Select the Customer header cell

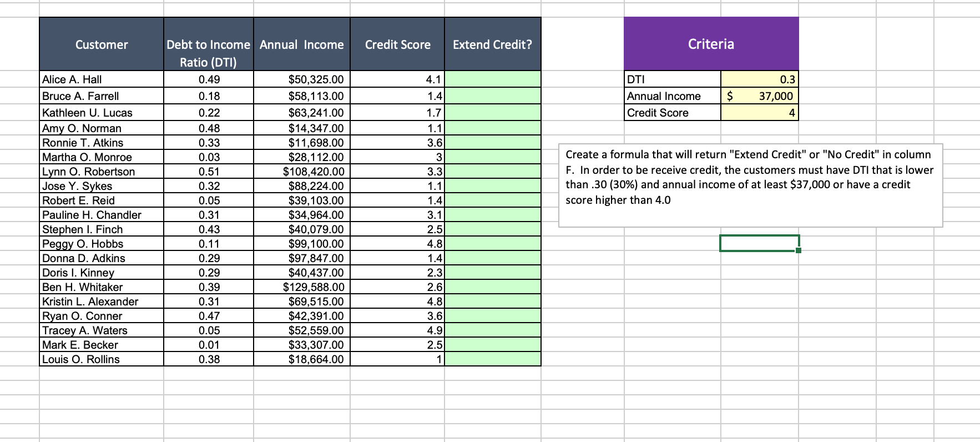click(102, 44)
